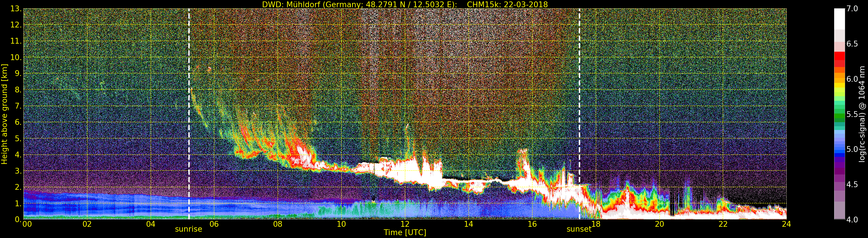Click the 'Time [UTC]' axis label
Viewport: 868px width, 238px height.
tap(405, 233)
